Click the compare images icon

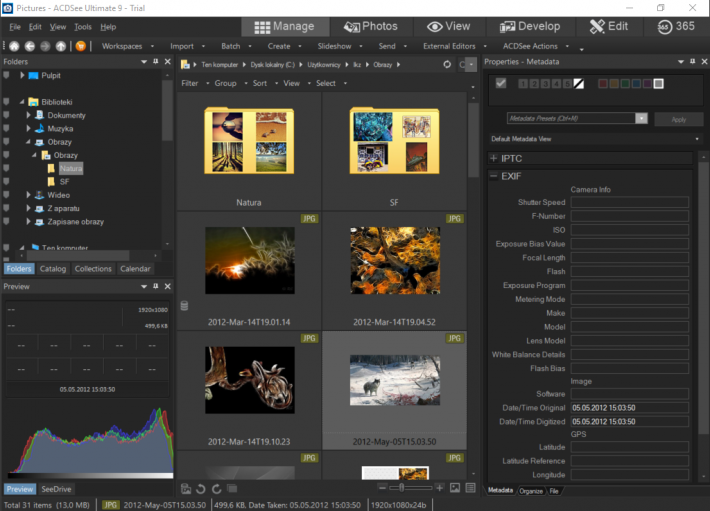(232, 488)
